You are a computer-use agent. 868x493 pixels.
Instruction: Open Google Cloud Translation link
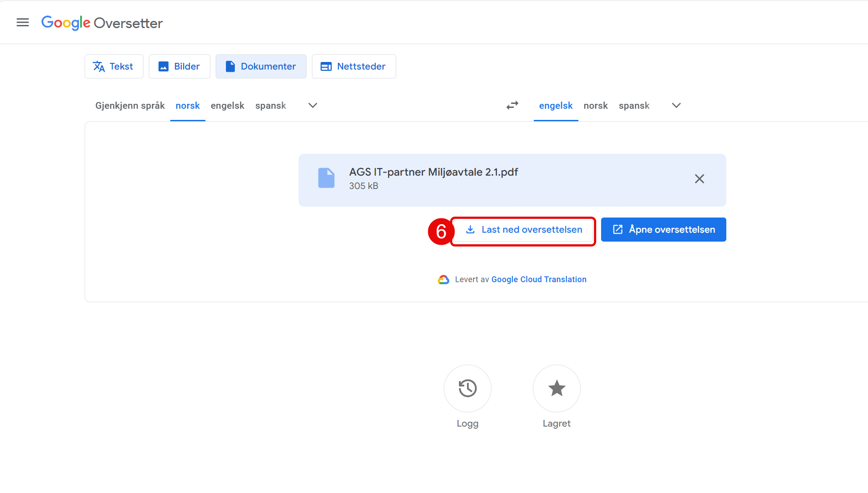click(x=539, y=279)
